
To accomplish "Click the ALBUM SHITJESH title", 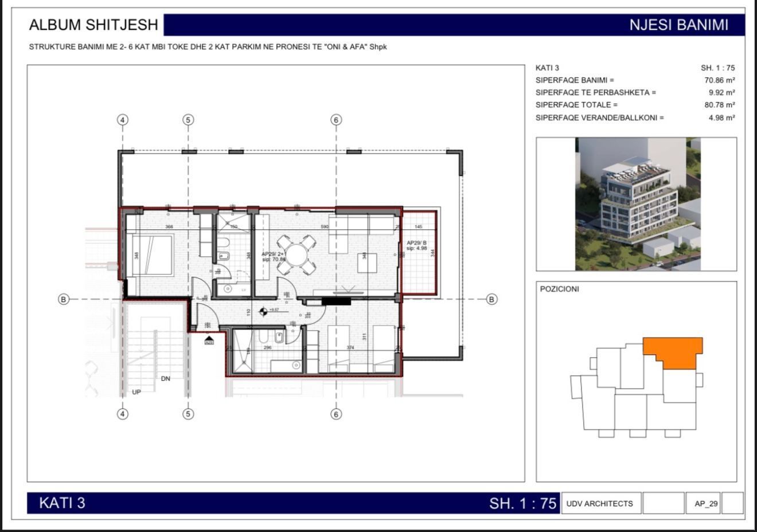I will [x=93, y=25].
